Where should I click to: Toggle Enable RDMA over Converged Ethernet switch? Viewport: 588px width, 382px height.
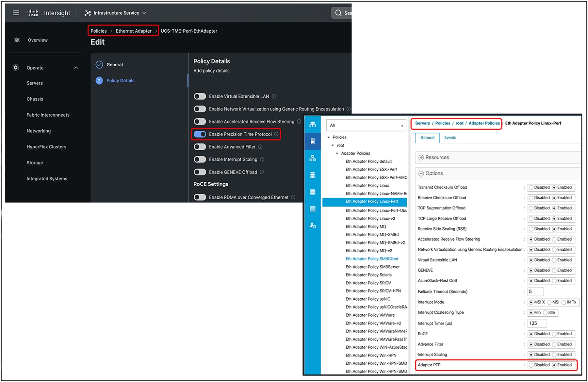tap(200, 197)
